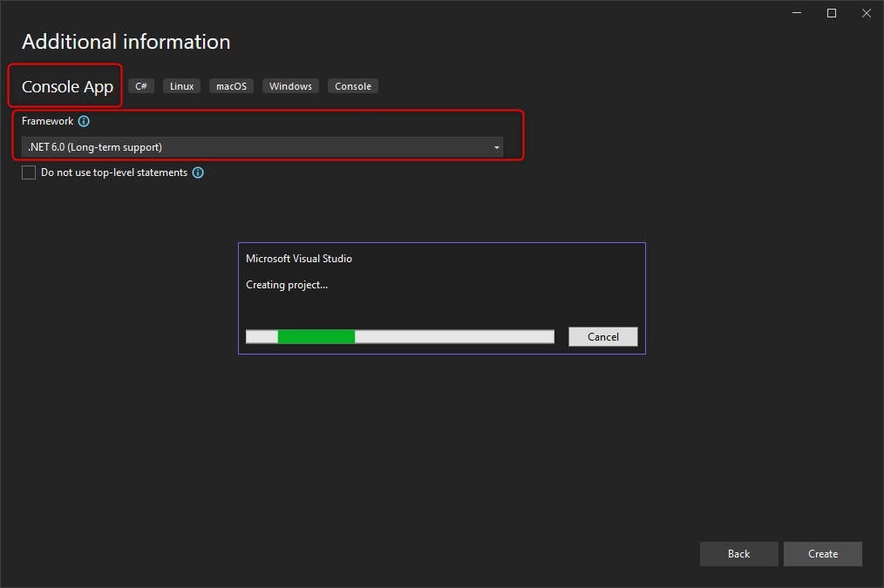
Task: Click the macOS platform tag
Action: point(231,85)
